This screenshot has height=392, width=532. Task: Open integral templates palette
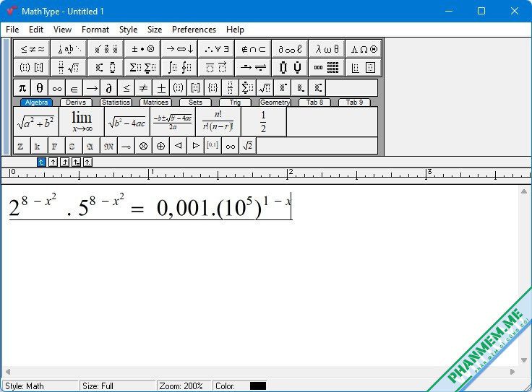(179, 67)
